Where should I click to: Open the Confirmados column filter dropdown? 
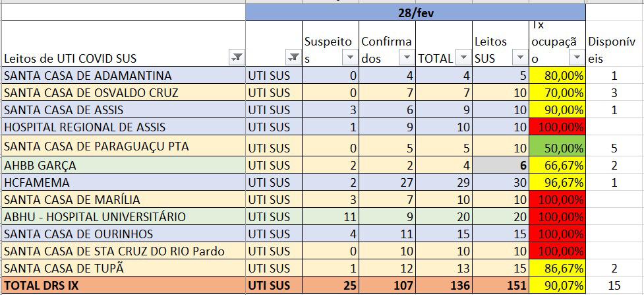pos(407,58)
